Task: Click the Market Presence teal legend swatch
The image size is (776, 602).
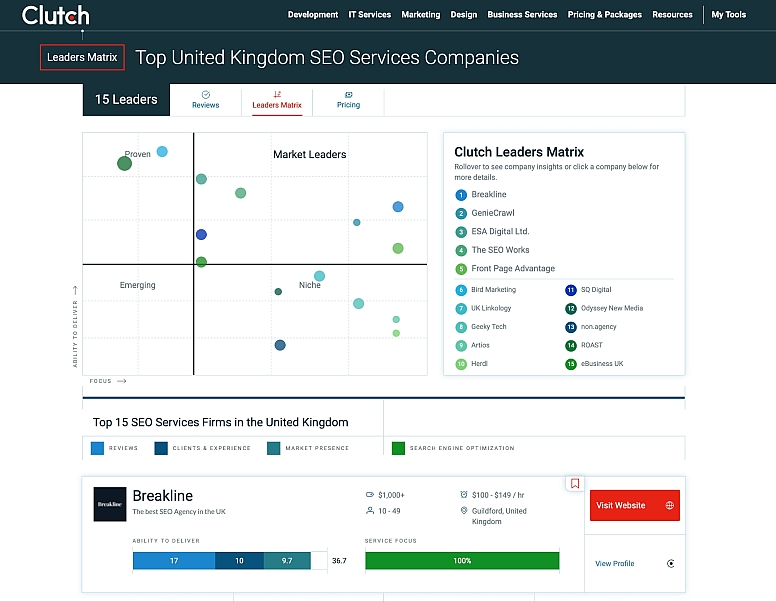Action: tap(274, 448)
